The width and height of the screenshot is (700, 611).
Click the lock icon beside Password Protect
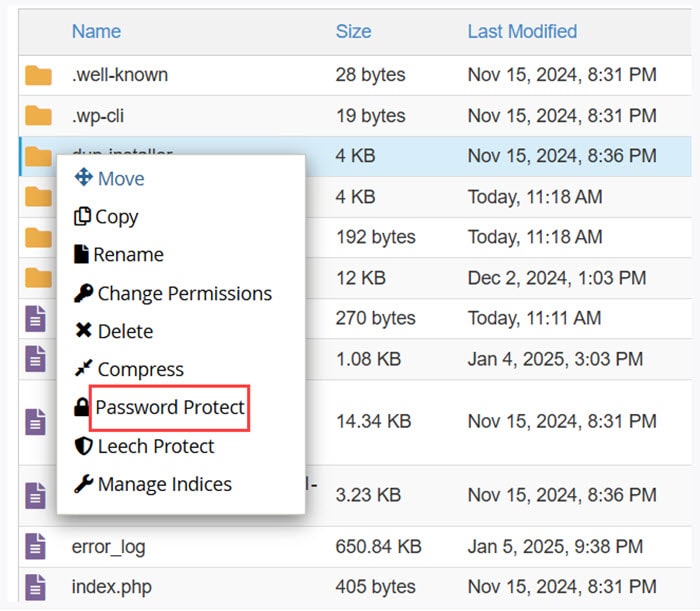click(x=82, y=408)
